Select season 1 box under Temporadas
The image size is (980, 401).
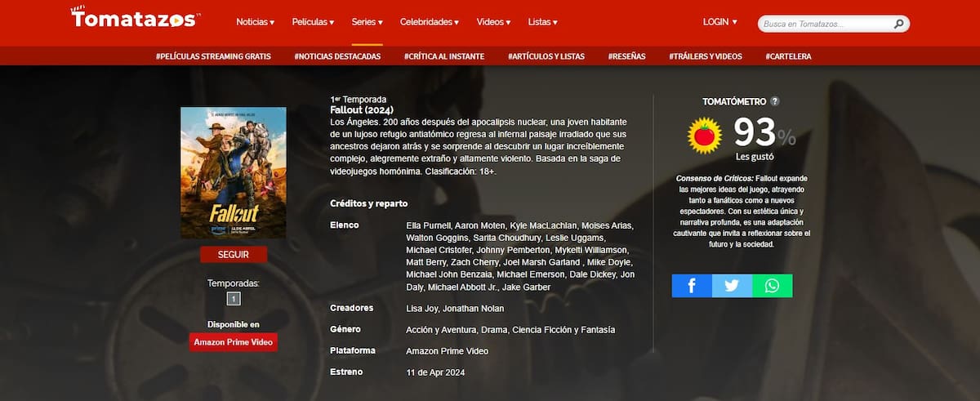(x=234, y=299)
